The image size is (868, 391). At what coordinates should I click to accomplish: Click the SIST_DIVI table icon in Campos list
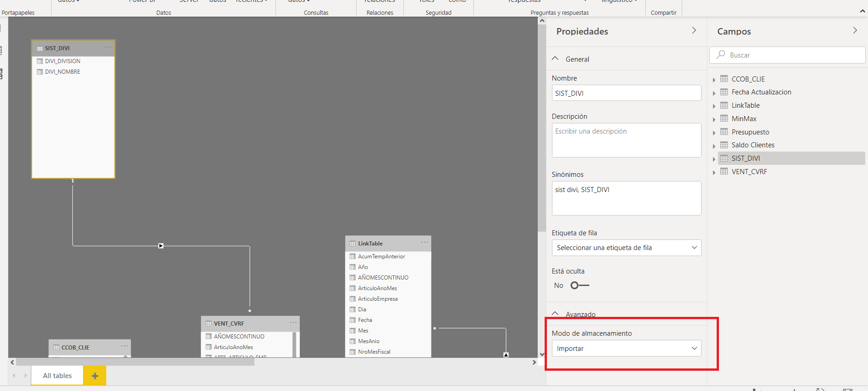point(724,158)
